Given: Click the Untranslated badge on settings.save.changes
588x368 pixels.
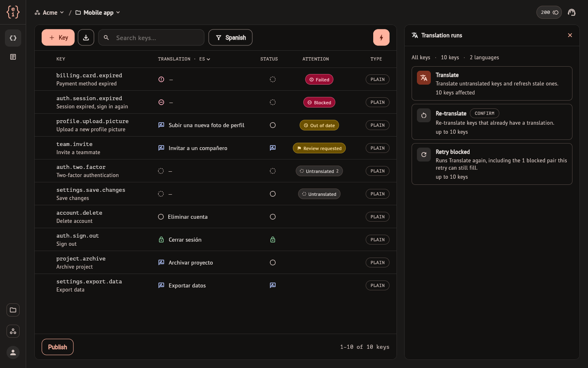Looking at the screenshot, I should tap(319, 194).
